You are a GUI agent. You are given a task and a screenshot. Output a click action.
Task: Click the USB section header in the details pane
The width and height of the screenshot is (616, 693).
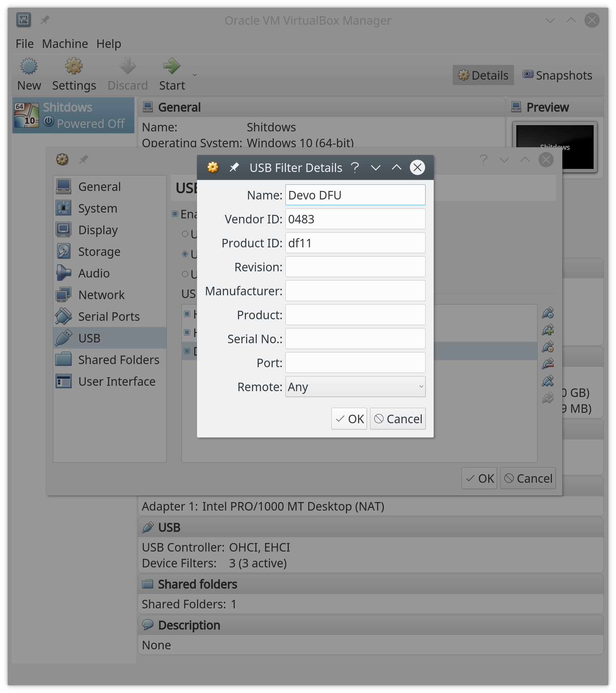[371, 527]
